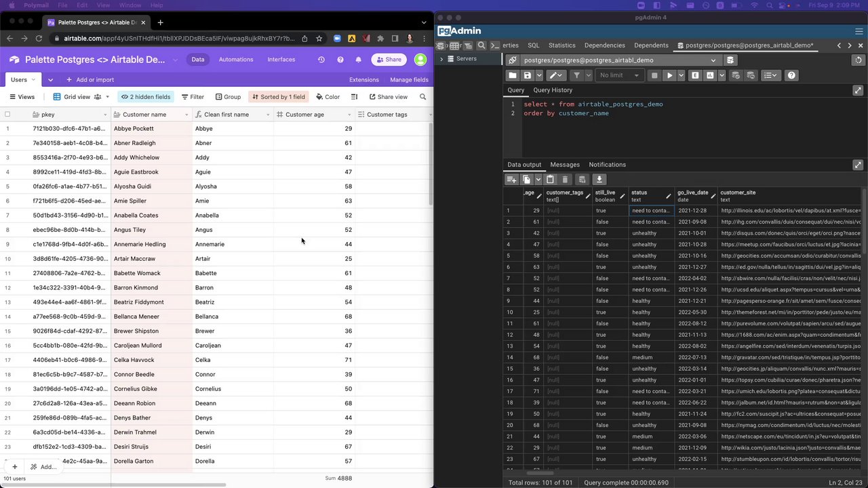Click the pgAdmin rollback icon
Screen dimensions: 868x488
(x=750, y=75)
